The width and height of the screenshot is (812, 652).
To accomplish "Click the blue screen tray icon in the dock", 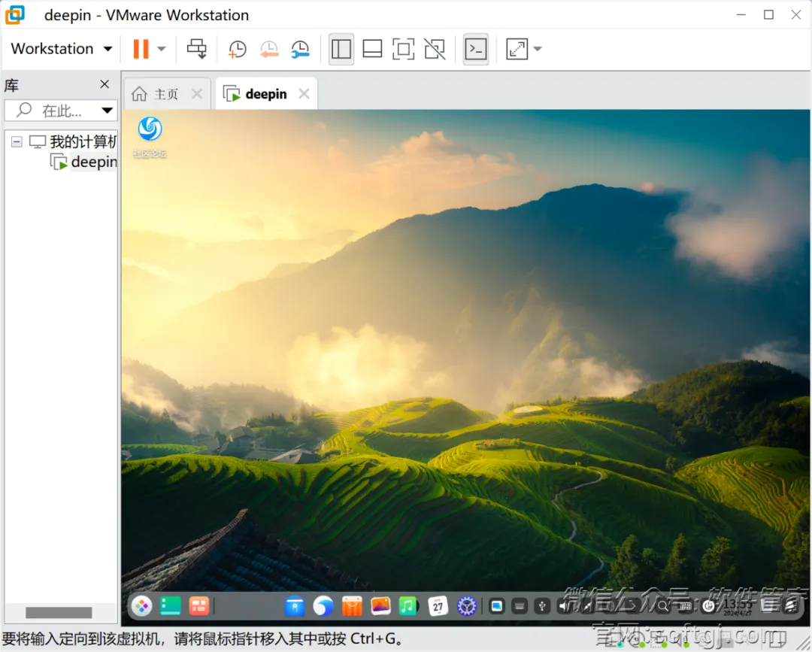I will [497, 606].
